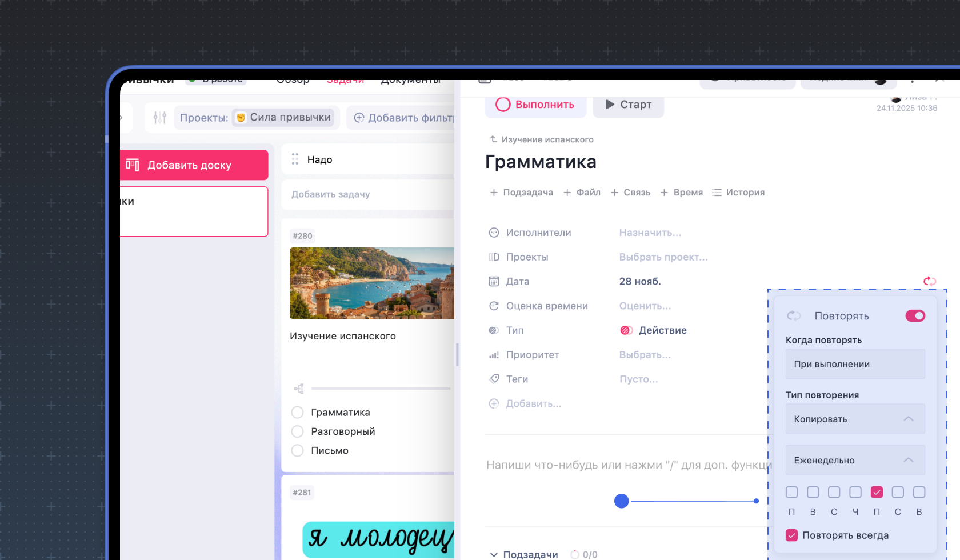Uncheck the Повторять всегда checkbox
Image resolution: width=960 pixels, height=560 pixels.
pos(791,535)
